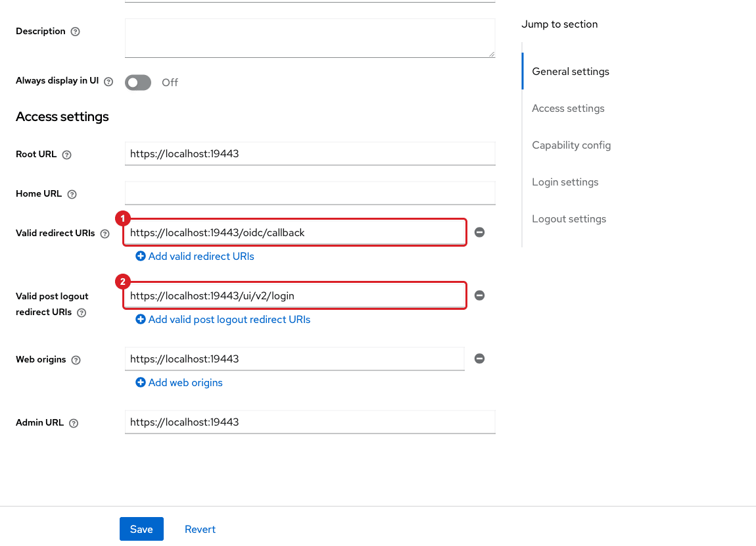Jump to Access settings section
The image size is (756, 546).
[x=568, y=109]
